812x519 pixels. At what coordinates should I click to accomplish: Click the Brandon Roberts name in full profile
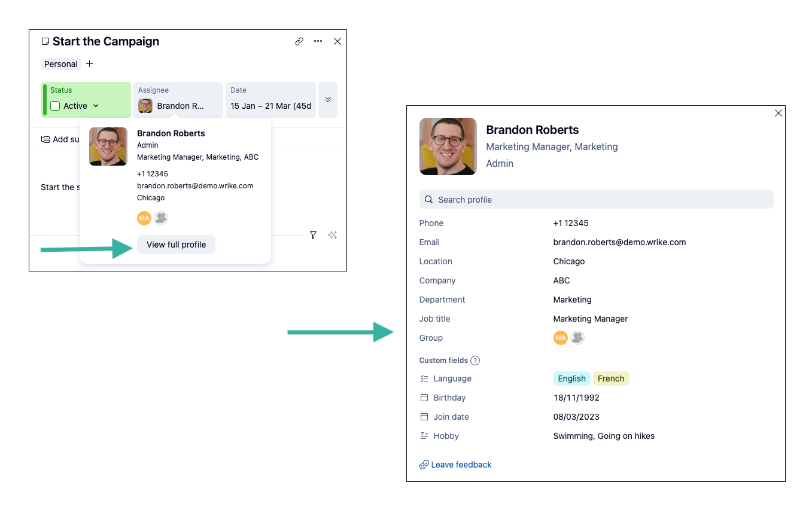(x=533, y=130)
